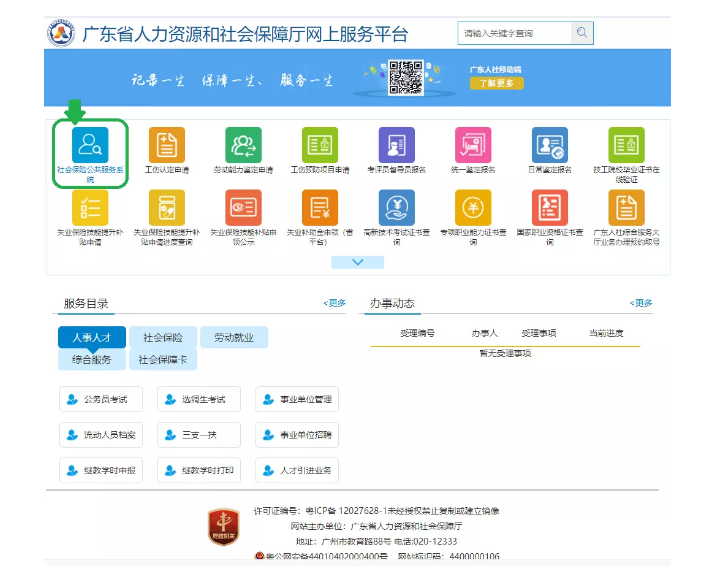Click the 受理事项 column header
Image resolution: width=710 pixels, height=578 pixels.
[x=539, y=333]
